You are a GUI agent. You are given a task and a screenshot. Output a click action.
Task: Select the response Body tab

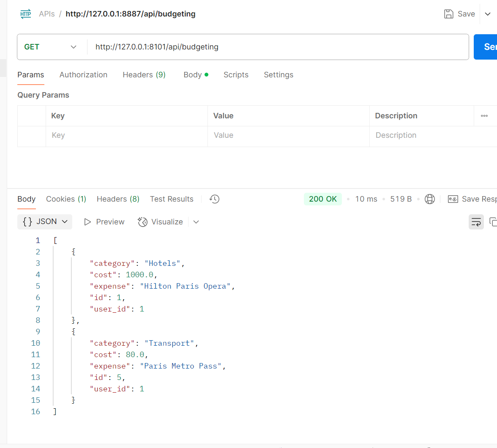[26, 199]
